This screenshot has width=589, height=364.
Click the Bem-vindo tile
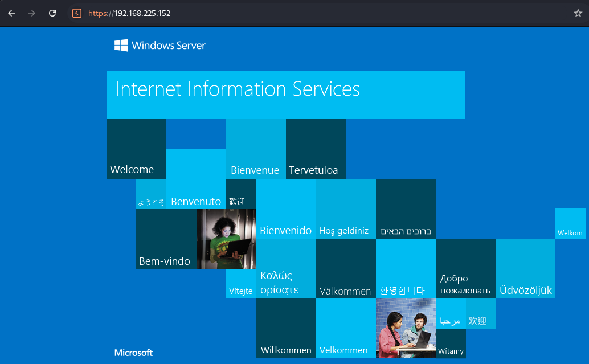(x=166, y=239)
